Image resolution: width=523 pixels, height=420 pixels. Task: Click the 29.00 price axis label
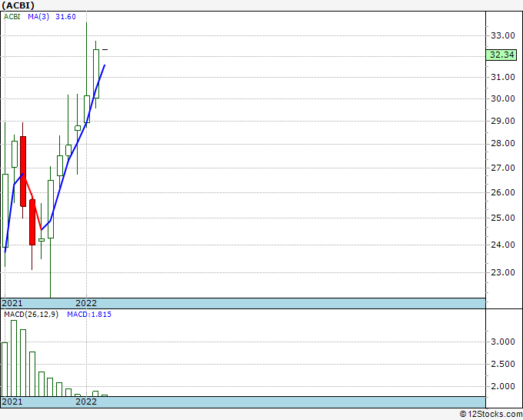click(x=503, y=121)
